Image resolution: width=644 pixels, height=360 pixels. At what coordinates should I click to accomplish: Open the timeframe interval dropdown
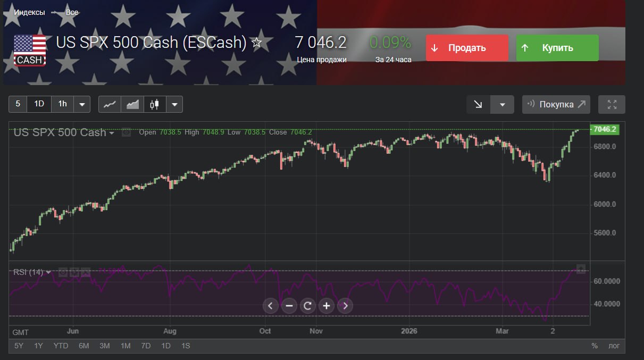(x=82, y=104)
